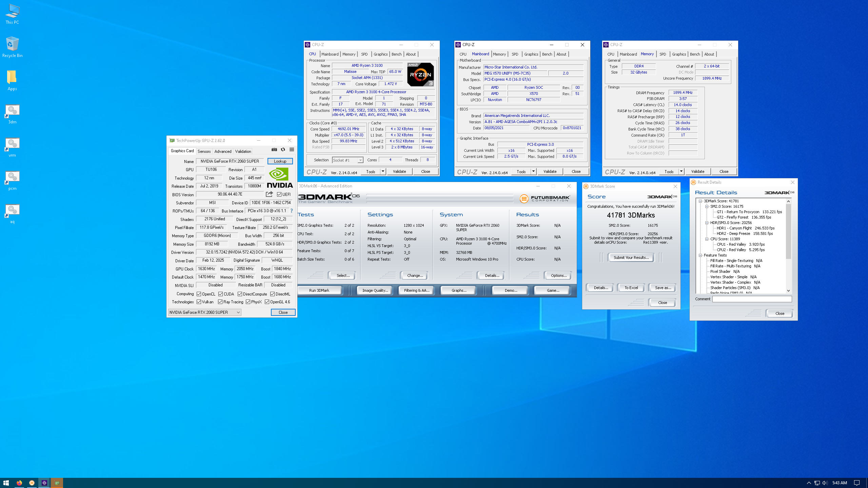Switch to 3DMark taskbar icon
The image size is (868, 488).
(x=32, y=483)
